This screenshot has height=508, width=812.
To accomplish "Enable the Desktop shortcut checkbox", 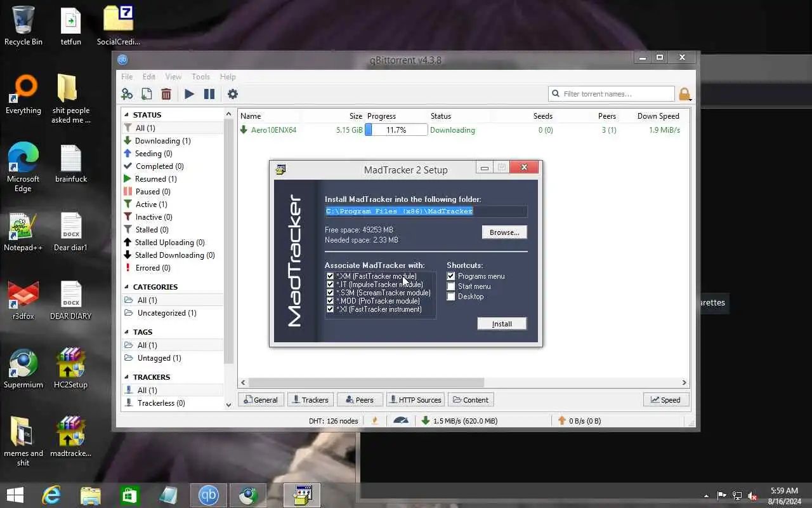I will pyautogui.click(x=451, y=297).
